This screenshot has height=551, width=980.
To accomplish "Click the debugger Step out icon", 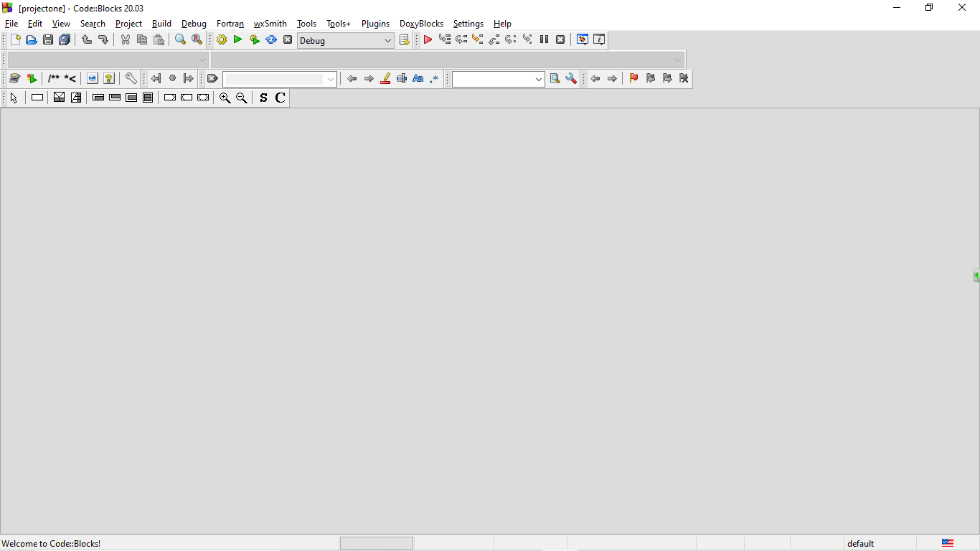I will [x=494, y=40].
